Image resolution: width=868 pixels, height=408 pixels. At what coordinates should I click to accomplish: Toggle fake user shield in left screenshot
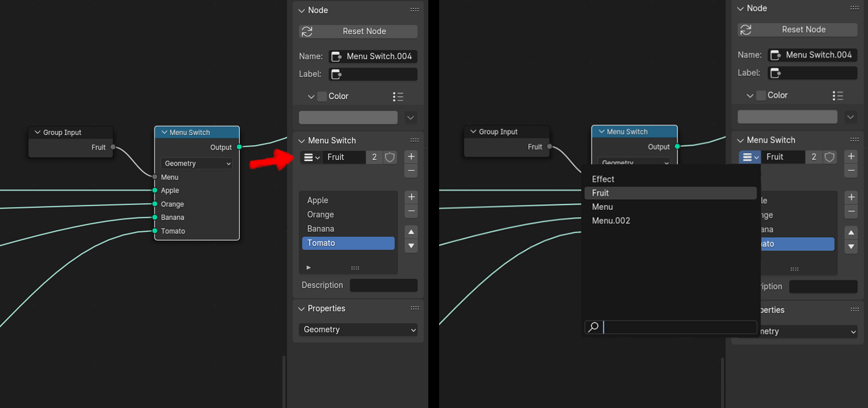(390, 157)
